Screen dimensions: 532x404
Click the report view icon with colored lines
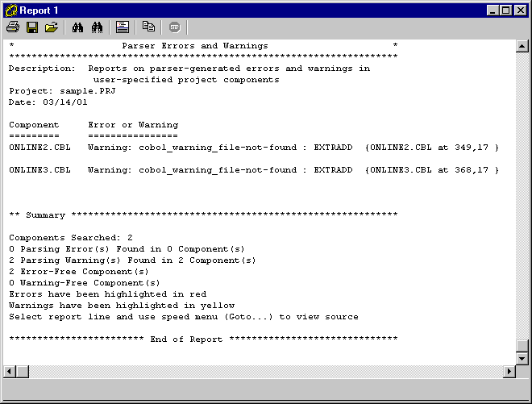tap(123, 27)
